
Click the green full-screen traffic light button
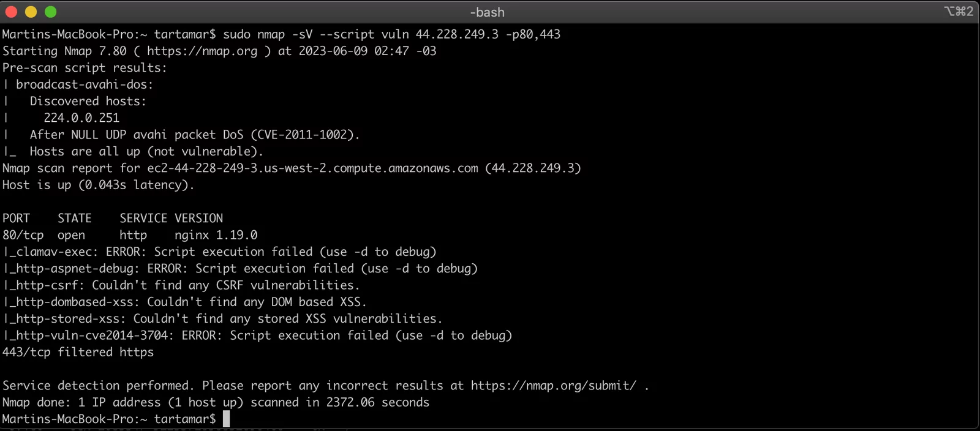[50, 11]
